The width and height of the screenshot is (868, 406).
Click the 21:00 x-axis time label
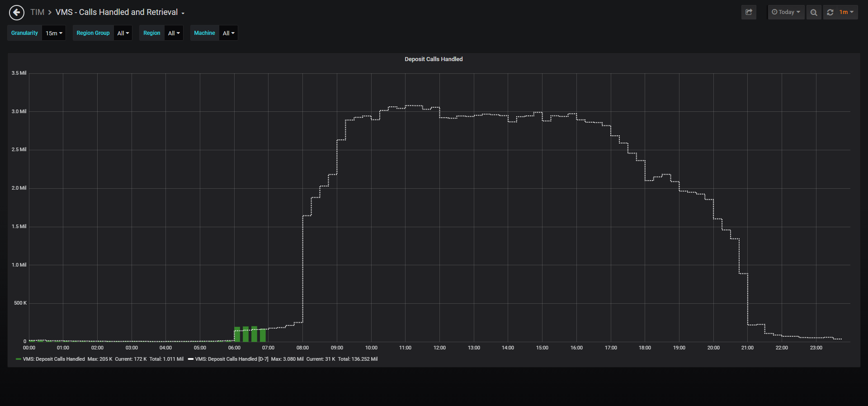pyautogui.click(x=747, y=348)
